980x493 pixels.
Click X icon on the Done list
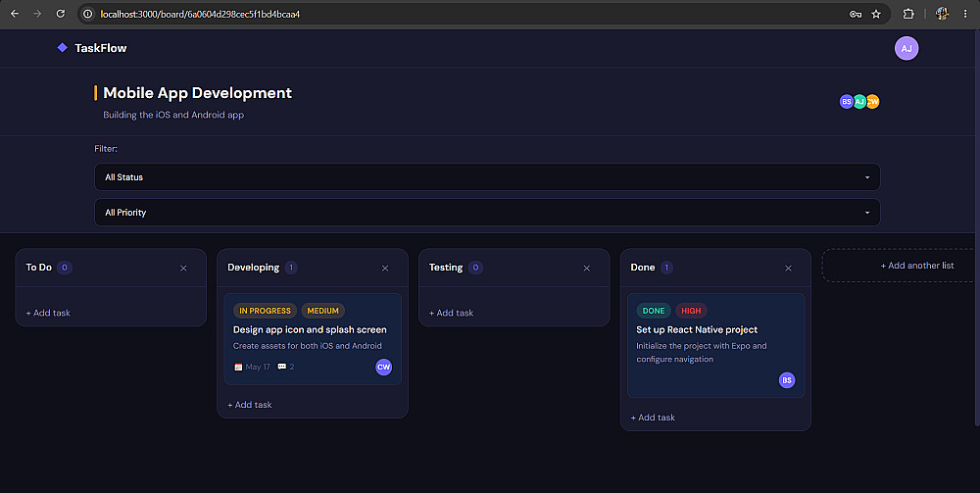pyautogui.click(x=788, y=268)
